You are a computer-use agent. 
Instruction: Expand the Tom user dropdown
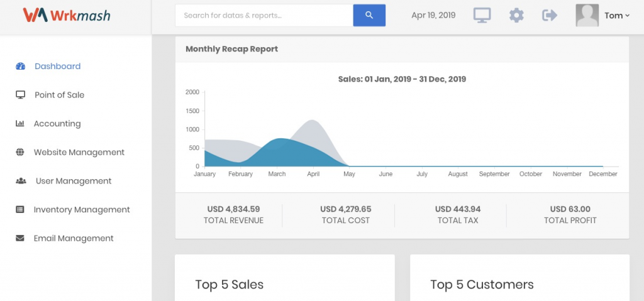(617, 16)
